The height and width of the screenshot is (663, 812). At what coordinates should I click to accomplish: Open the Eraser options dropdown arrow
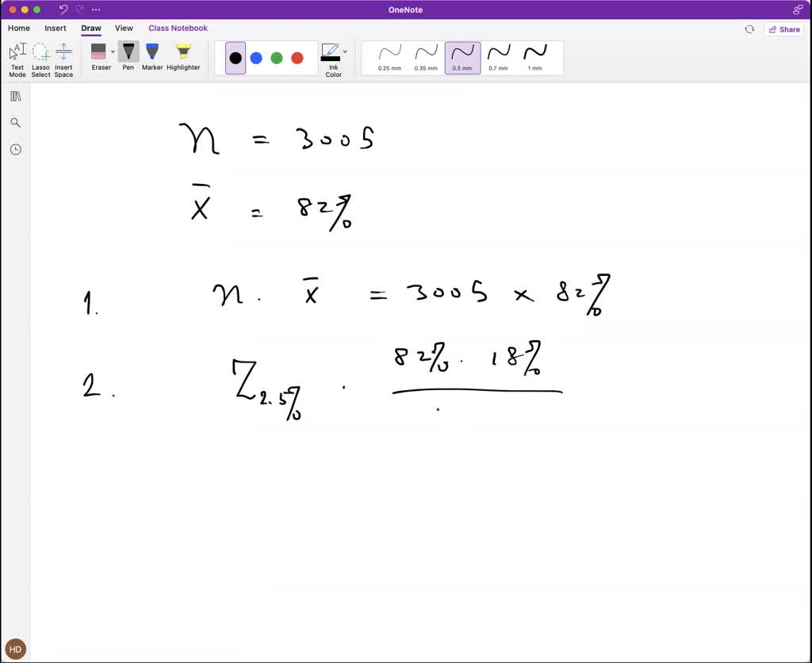[x=113, y=52]
